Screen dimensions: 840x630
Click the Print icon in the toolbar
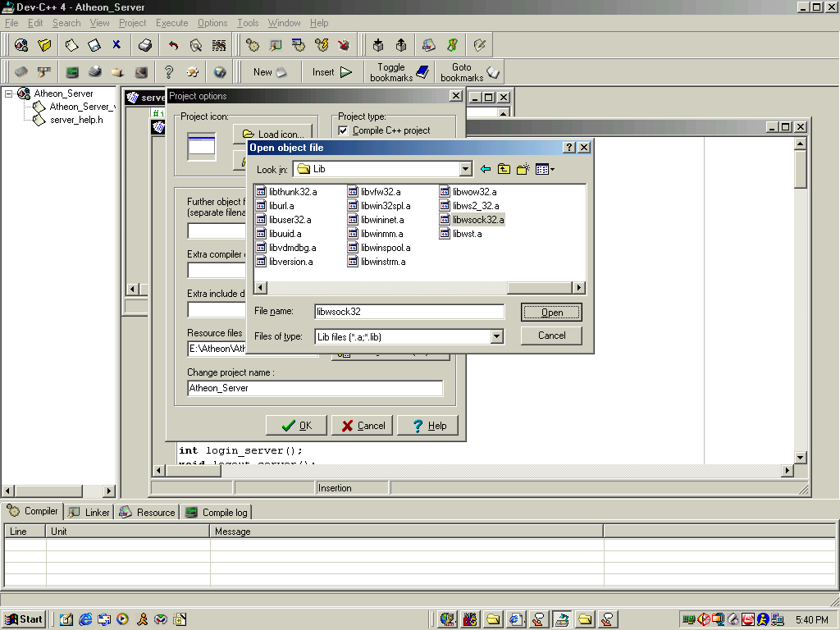[144, 45]
